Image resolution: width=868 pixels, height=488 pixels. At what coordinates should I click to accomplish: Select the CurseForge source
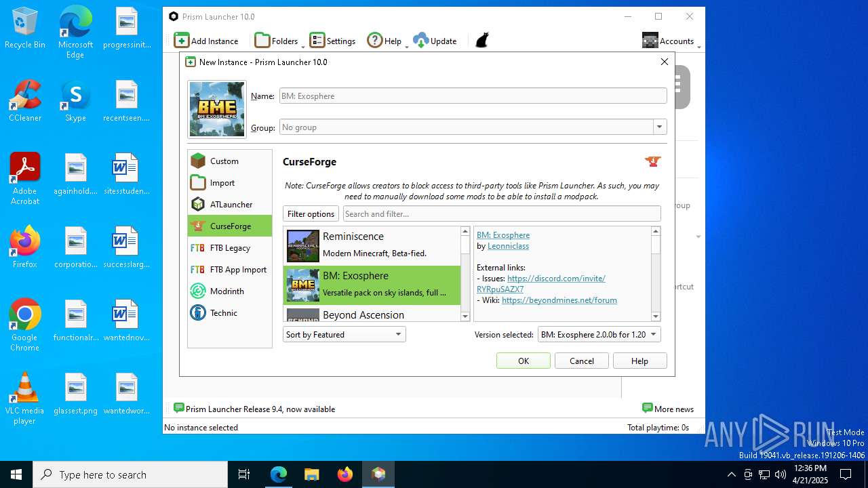click(230, 226)
